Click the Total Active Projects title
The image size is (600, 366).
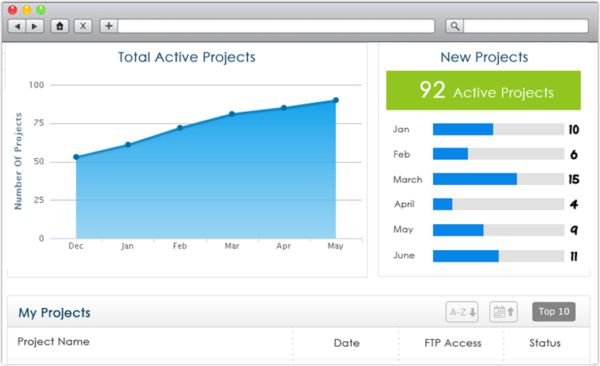pyautogui.click(x=187, y=57)
